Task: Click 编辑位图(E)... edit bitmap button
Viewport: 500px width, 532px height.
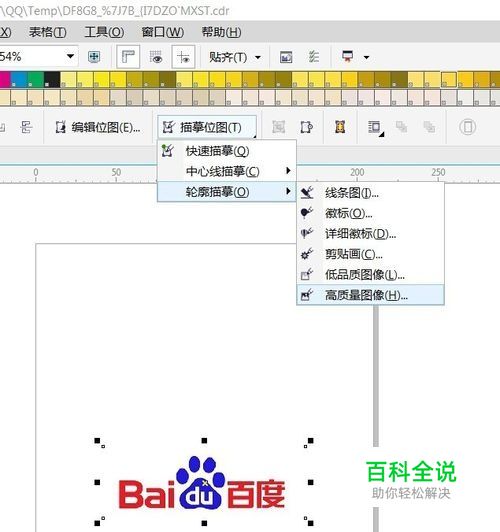Action: coord(98,128)
